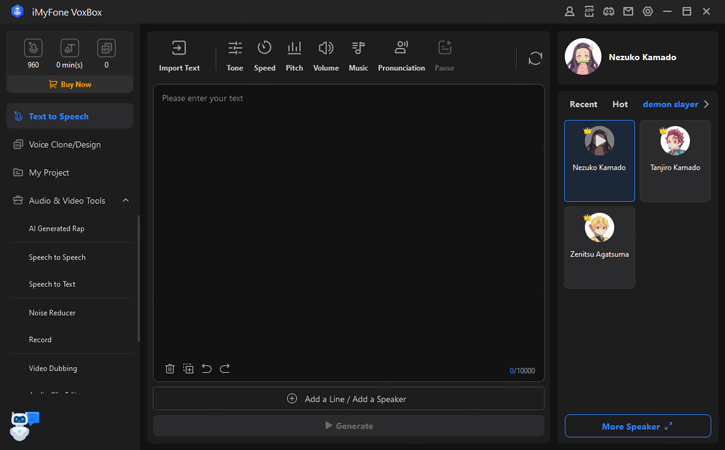Click the Generate button
The width and height of the screenshot is (725, 450).
(349, 425)
